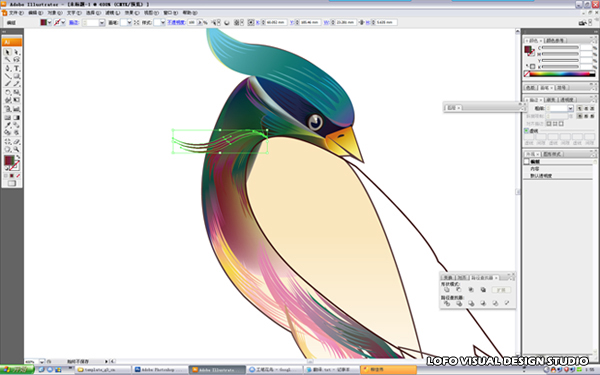Select the Pen tool
600x375 pixels.
(7, 68)
